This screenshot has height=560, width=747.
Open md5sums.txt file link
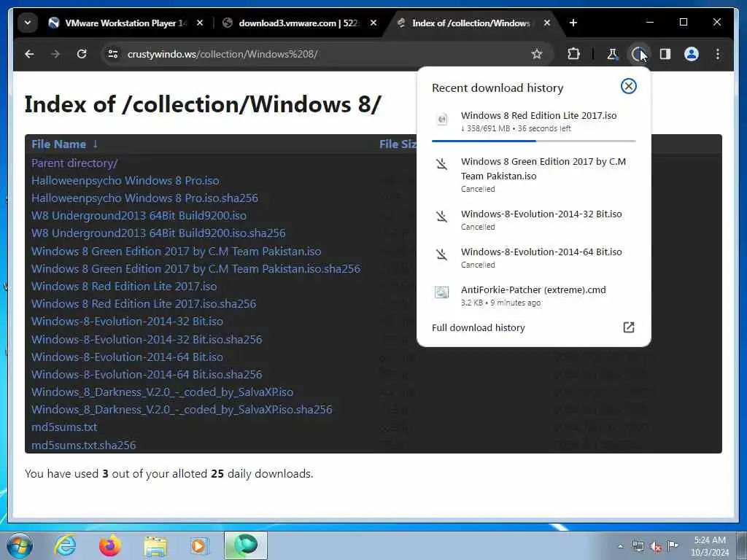click(64, 427)
